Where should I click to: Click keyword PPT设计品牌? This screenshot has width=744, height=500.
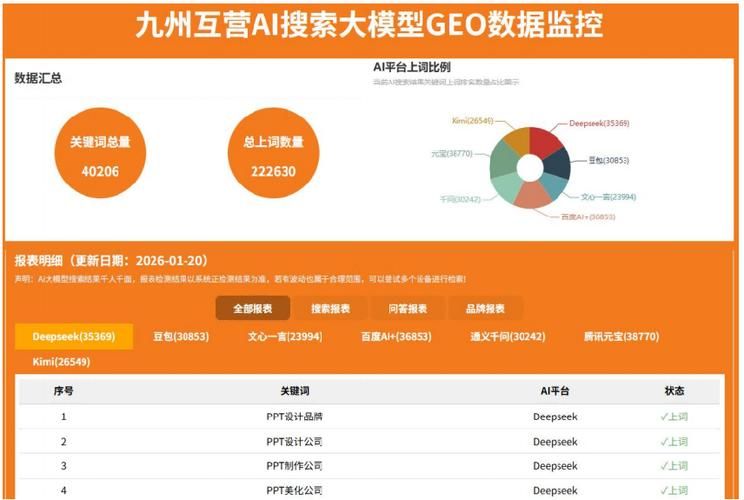[x=294, y=417]
